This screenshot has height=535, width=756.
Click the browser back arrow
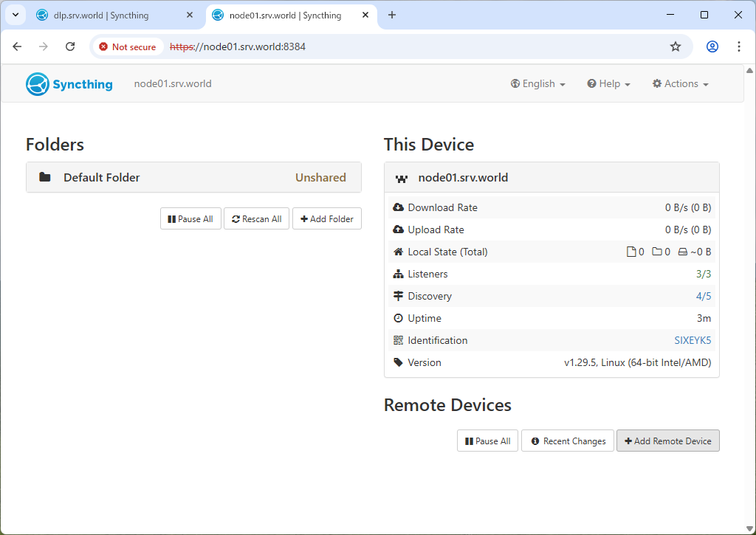[x=18, y=46]
